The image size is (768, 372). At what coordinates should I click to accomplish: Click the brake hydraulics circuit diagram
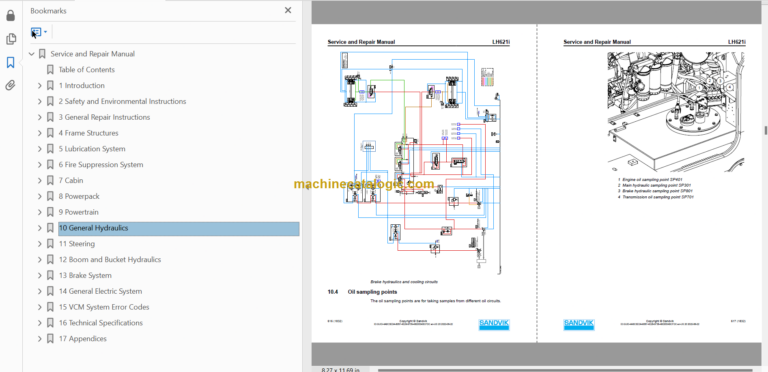point(420,162)
